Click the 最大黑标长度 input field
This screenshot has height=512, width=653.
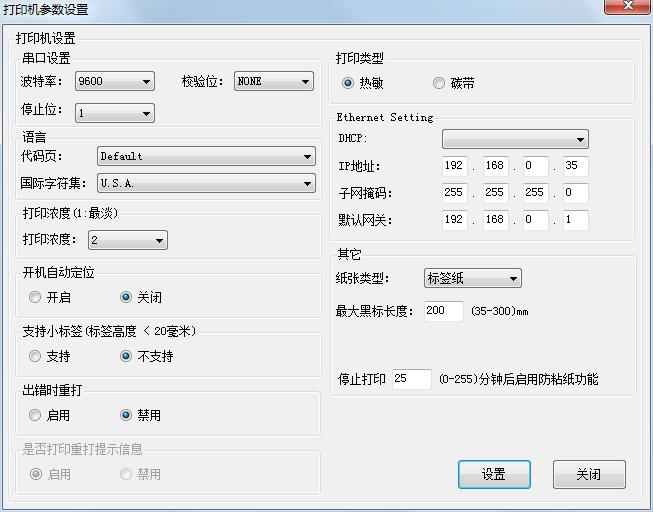(x=443, y=311)
